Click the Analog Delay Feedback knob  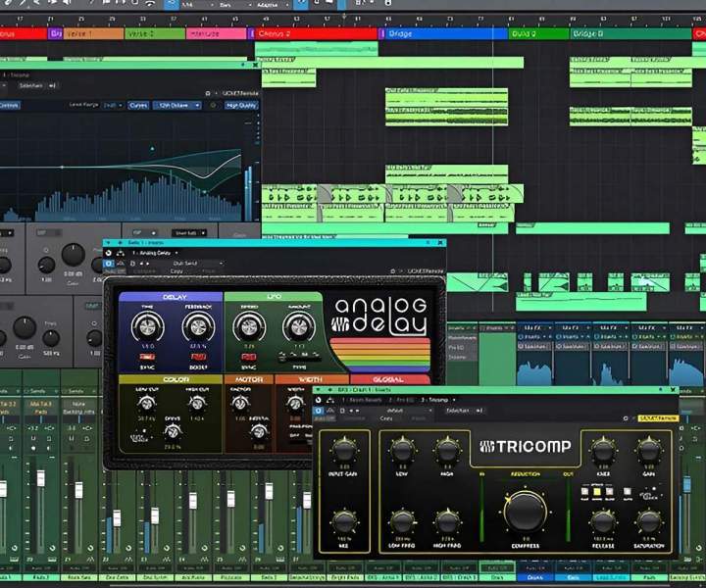pos(198,327)
